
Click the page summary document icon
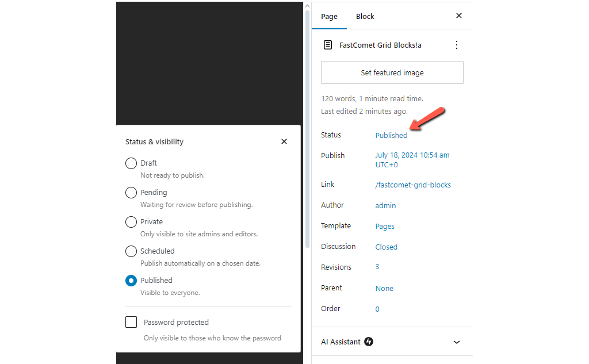(328, 44)
